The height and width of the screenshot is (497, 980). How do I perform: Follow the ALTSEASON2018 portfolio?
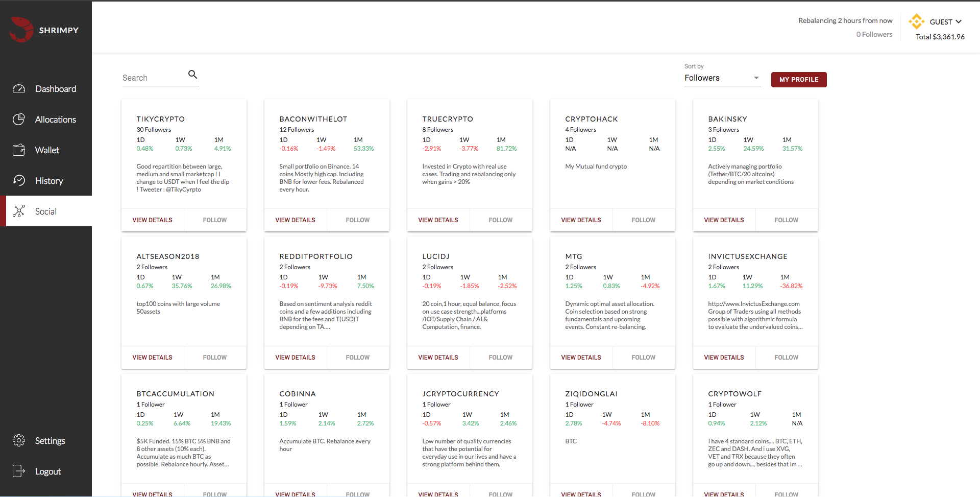(x=214, y=358)
